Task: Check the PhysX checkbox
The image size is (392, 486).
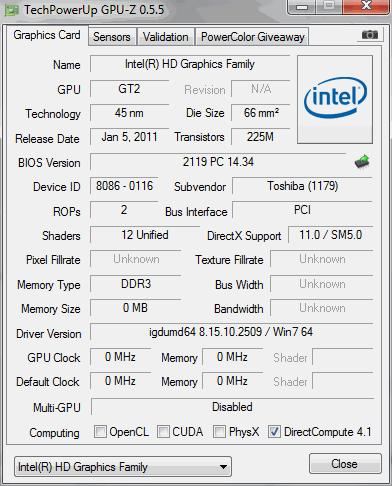Action: 219,431
